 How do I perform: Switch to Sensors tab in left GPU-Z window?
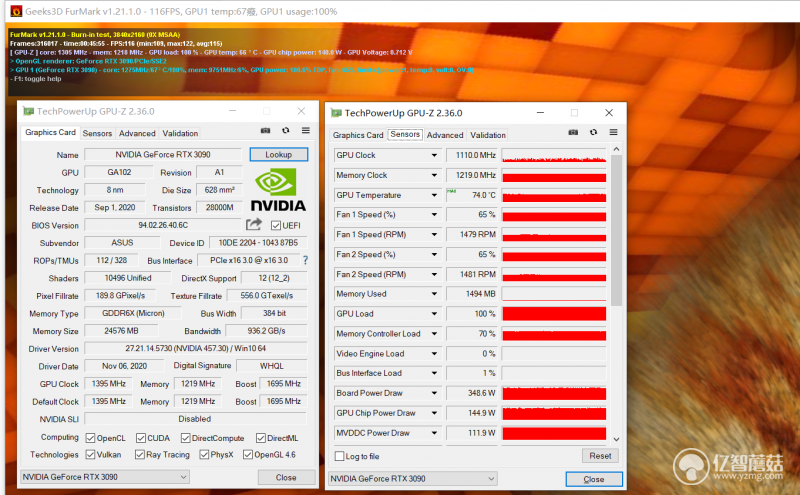pyautogui.click(x=97, y=133)
